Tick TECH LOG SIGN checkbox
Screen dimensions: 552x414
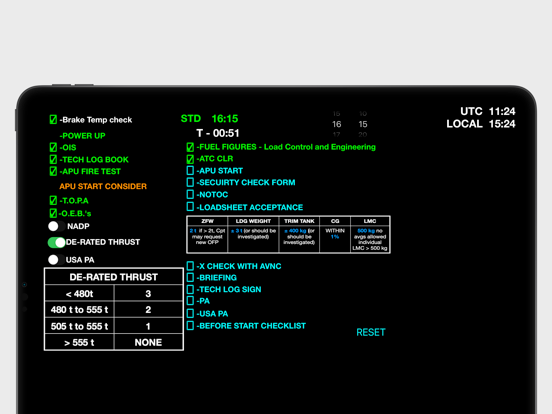click(190, 289)
